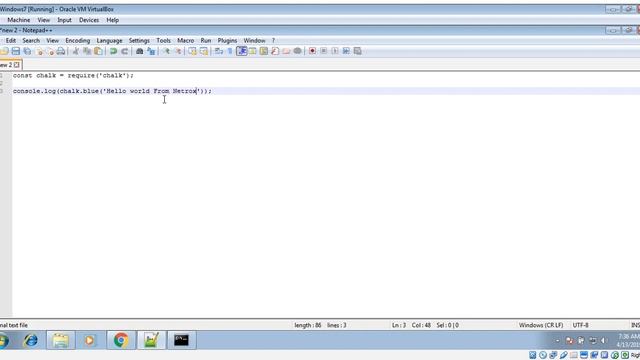Toggle synchronized vertical scrolling
This screenshot has height=360, width=640.
[x=192, y=51]
